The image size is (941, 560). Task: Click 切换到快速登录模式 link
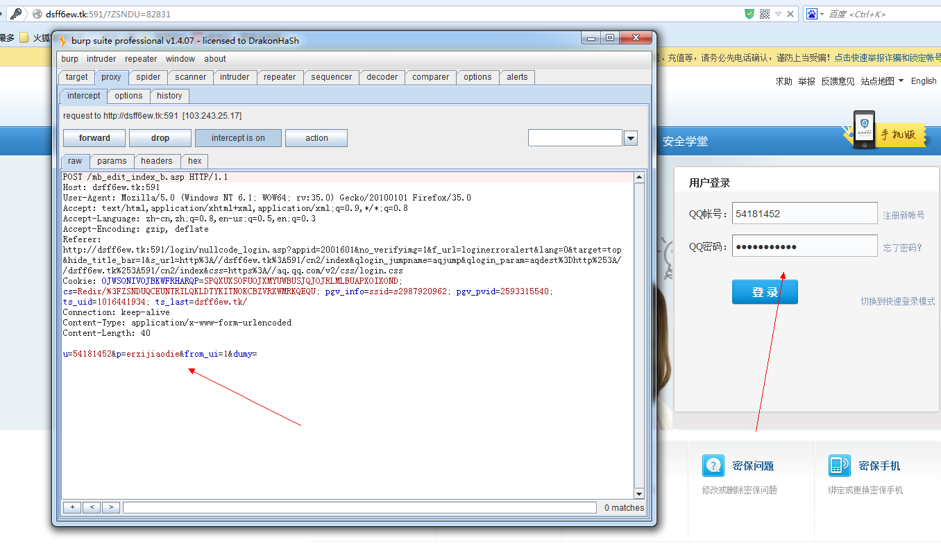[x=898, y=301]
